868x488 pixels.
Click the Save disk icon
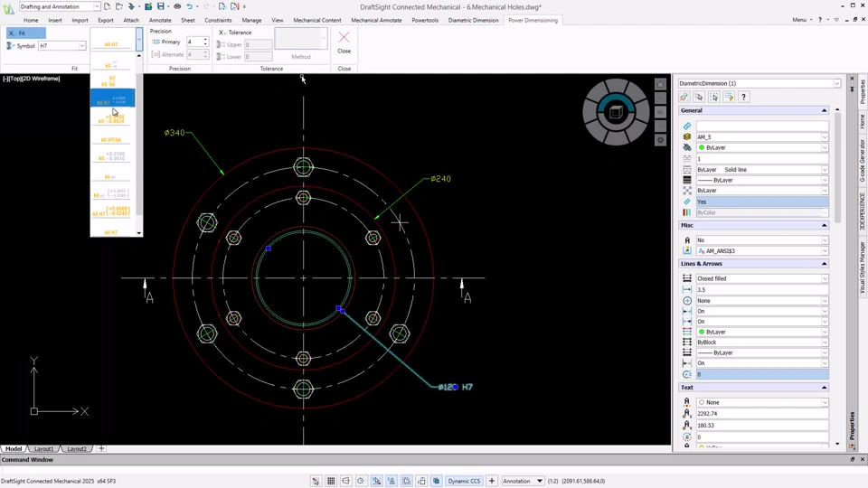pos(161,6)
